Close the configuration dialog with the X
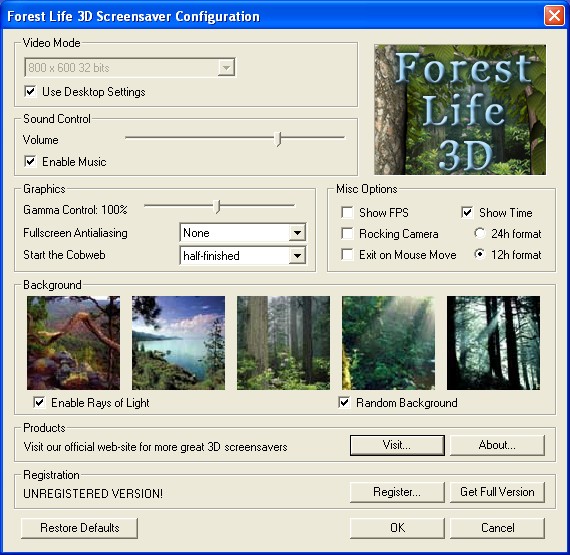This screenshot has height=555, width=570. [x=554, y=16]
